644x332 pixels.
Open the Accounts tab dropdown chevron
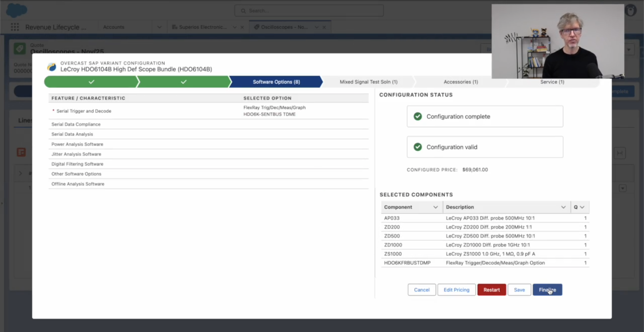[159, 27]
